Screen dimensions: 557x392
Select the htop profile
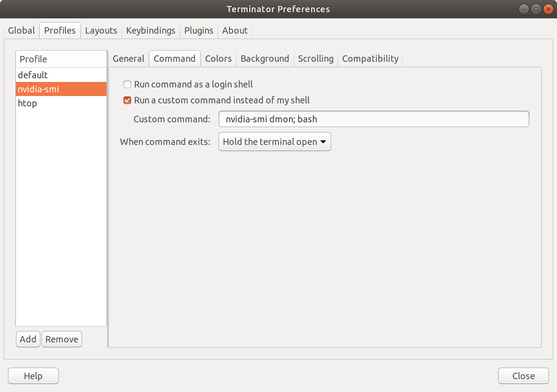(x=61, y=103)
